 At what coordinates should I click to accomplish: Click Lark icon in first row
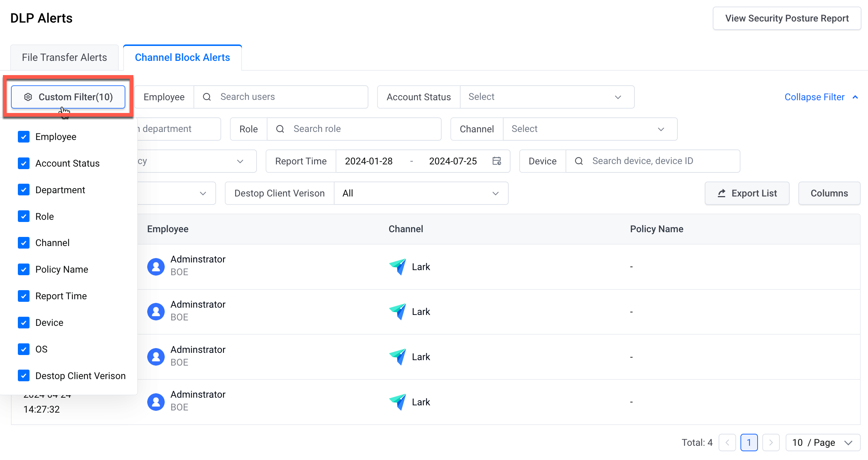point(398,267)
